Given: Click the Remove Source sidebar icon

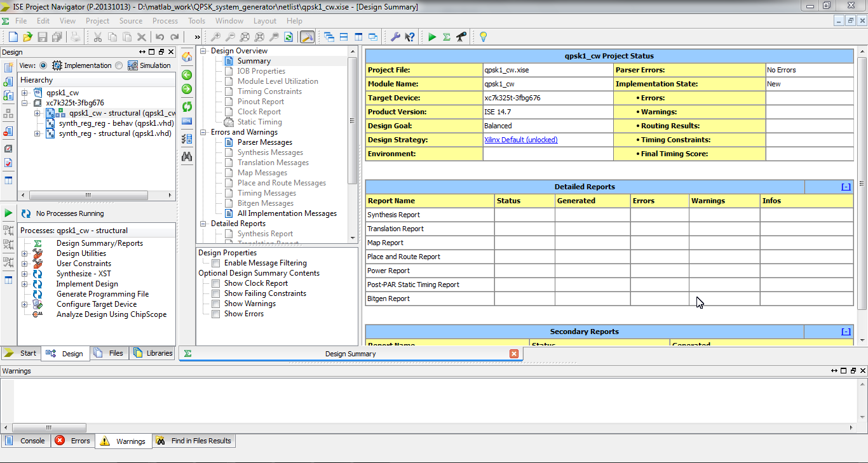Looking at the screenshot, I should [8, 131].
